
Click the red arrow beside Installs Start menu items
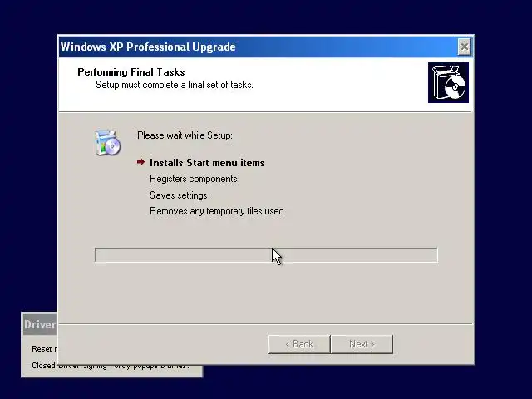140,162
